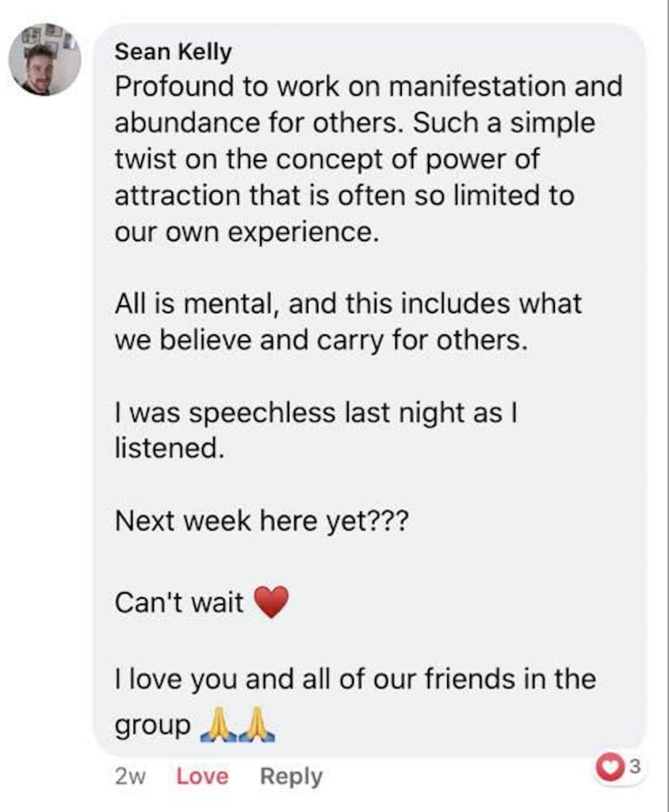Open Sean Kelly's profile picture

tap(44, 60)
